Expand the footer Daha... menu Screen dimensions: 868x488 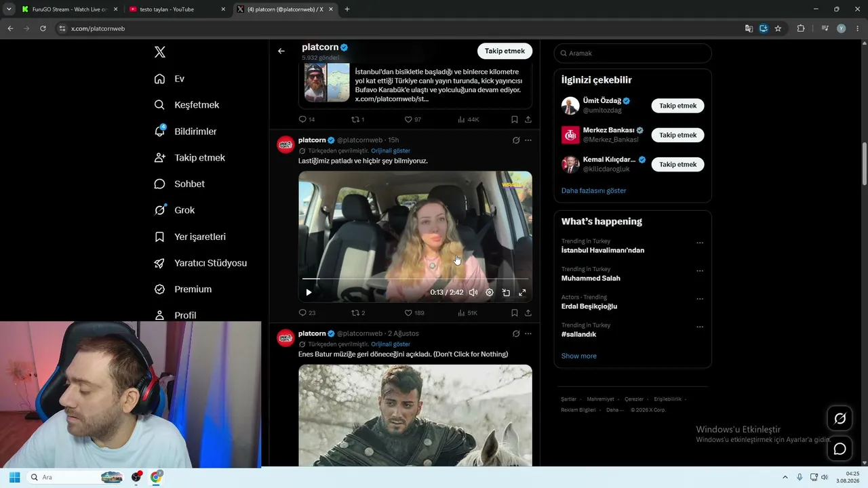coord(614,410)
